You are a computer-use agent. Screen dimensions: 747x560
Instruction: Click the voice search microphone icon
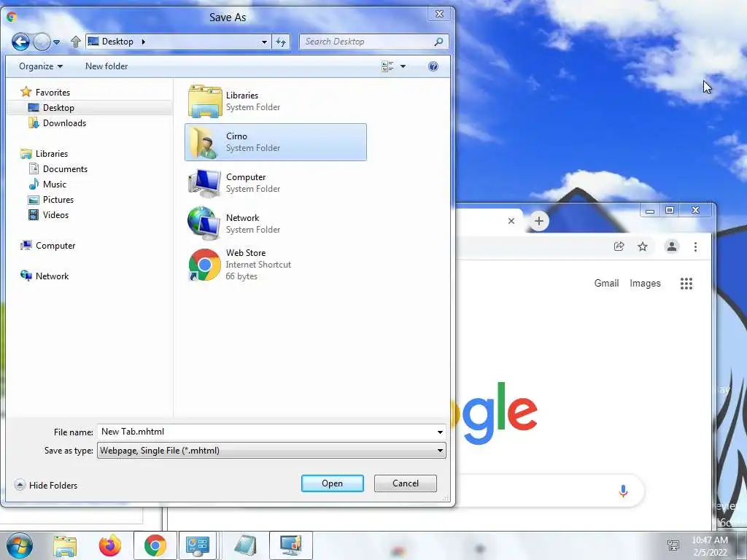click(623, 491)
